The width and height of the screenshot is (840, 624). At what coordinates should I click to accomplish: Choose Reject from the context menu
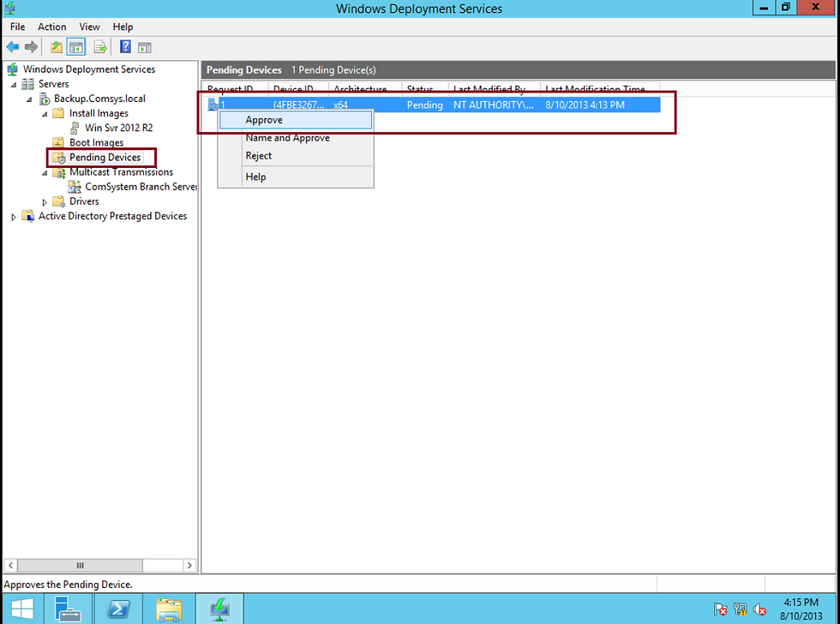pos(296,156)
